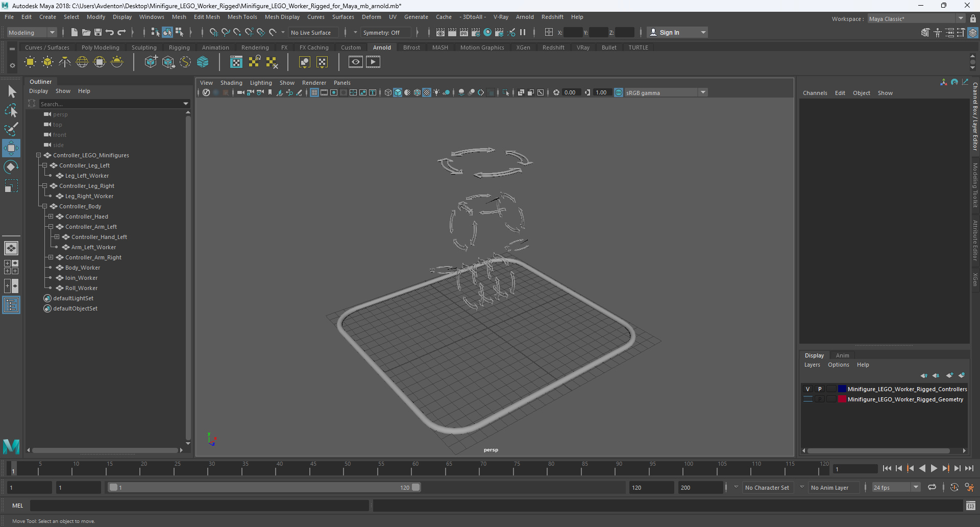Open viewport Shading menu
This screenshot has width=980, height=527.
coord(231,83)
